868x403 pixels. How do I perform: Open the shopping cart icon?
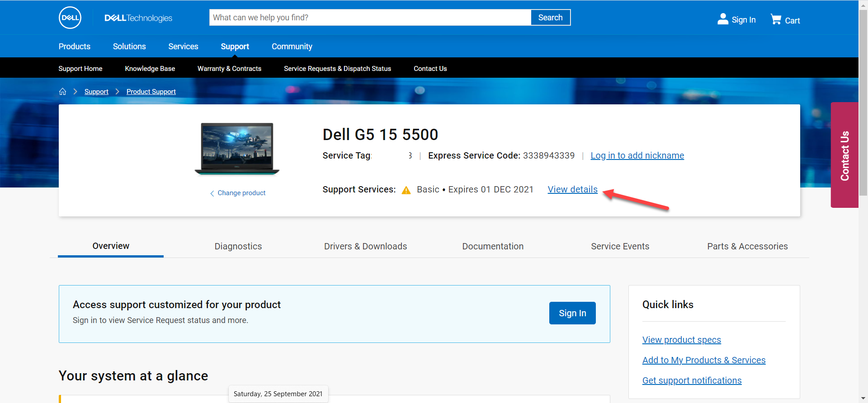click(x=776, y=19)
